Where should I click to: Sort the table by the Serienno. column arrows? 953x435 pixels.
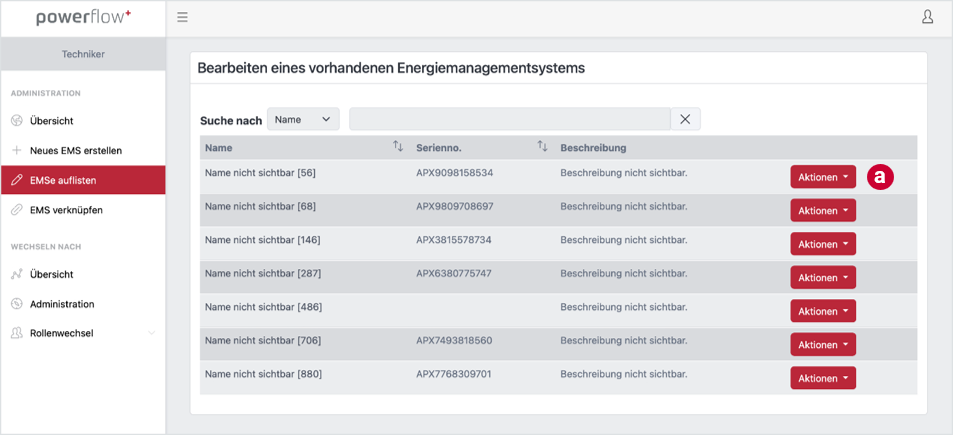(x=543, y=146)
